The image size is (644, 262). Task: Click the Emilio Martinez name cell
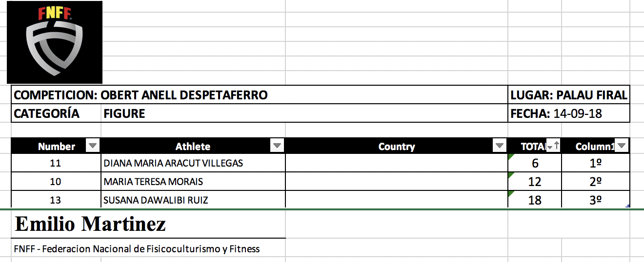(91, 224)
